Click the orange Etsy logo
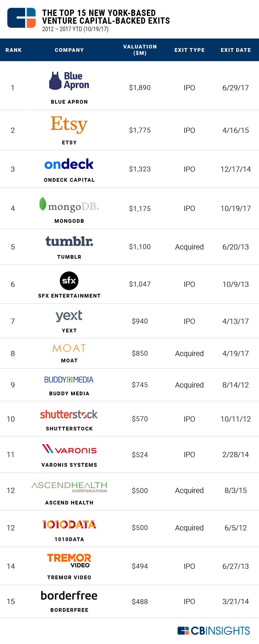The width and height of the screenshot is (259, 644). 69,124
